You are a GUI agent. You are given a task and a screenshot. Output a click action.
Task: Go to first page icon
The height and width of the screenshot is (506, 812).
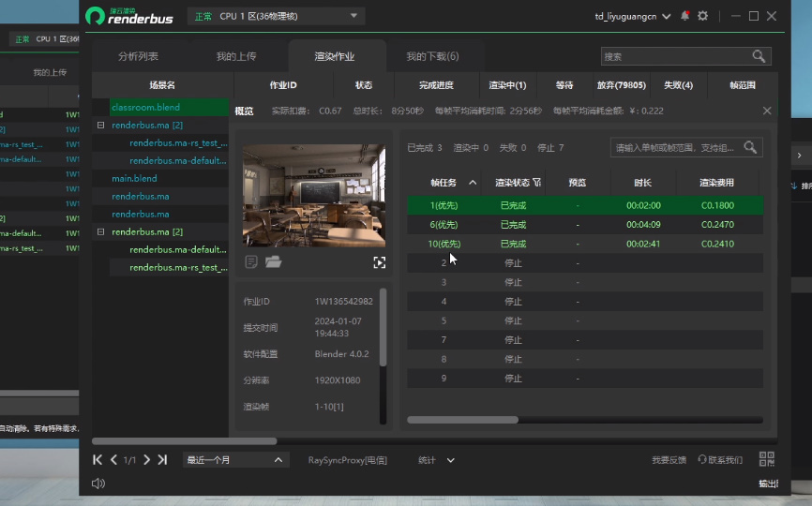coord(98,459)
